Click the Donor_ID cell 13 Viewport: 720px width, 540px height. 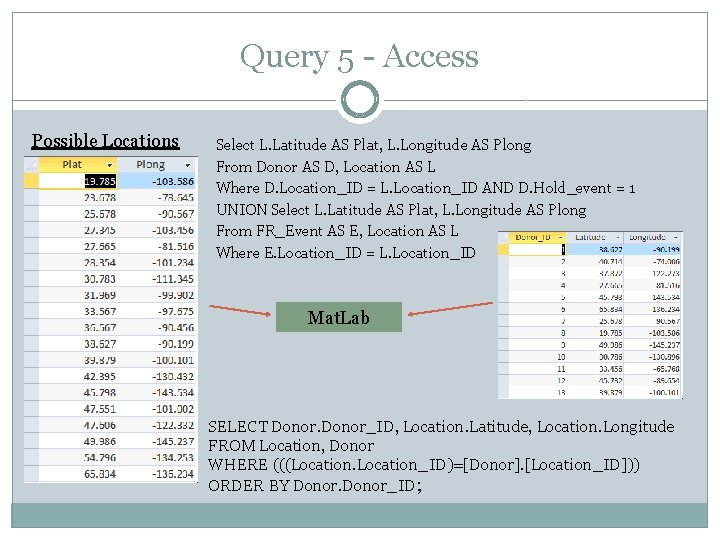[x=538, y=393]
